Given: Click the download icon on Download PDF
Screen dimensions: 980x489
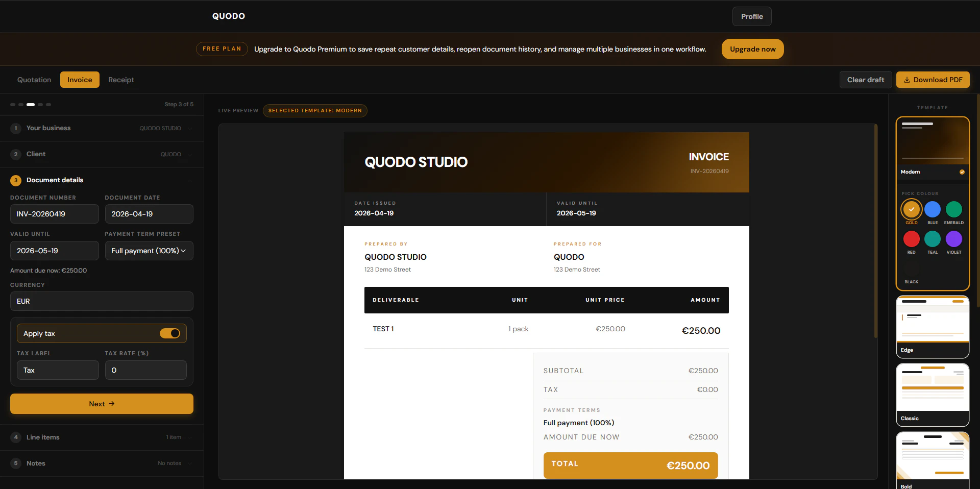Looking at the screenshot, I should 907,80.
